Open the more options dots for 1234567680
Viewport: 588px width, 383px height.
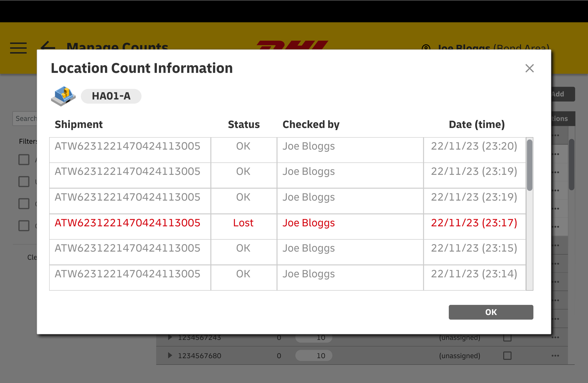(x=555, y=355)
